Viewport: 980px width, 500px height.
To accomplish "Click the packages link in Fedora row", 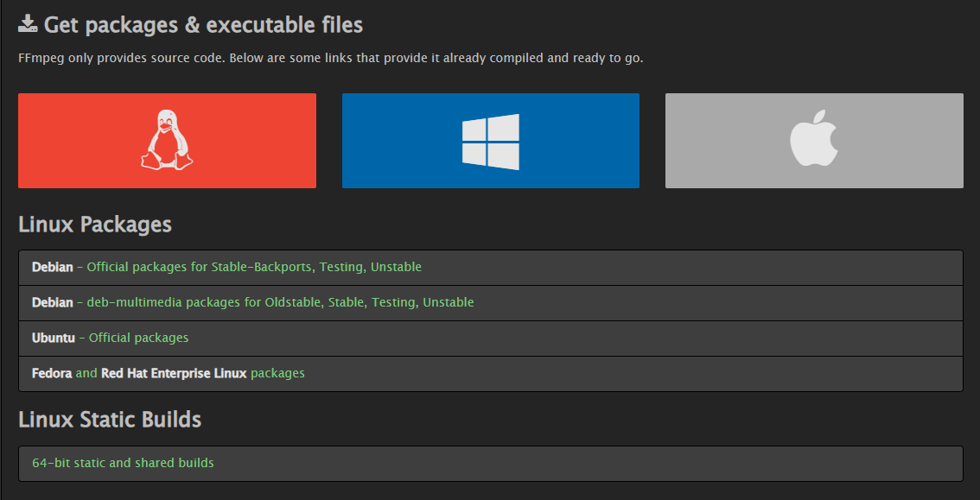I will click(x=277, y=373).
